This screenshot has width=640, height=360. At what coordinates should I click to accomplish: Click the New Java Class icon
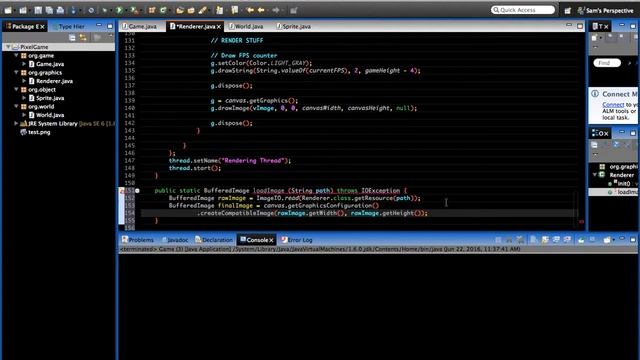coord(163,10)
